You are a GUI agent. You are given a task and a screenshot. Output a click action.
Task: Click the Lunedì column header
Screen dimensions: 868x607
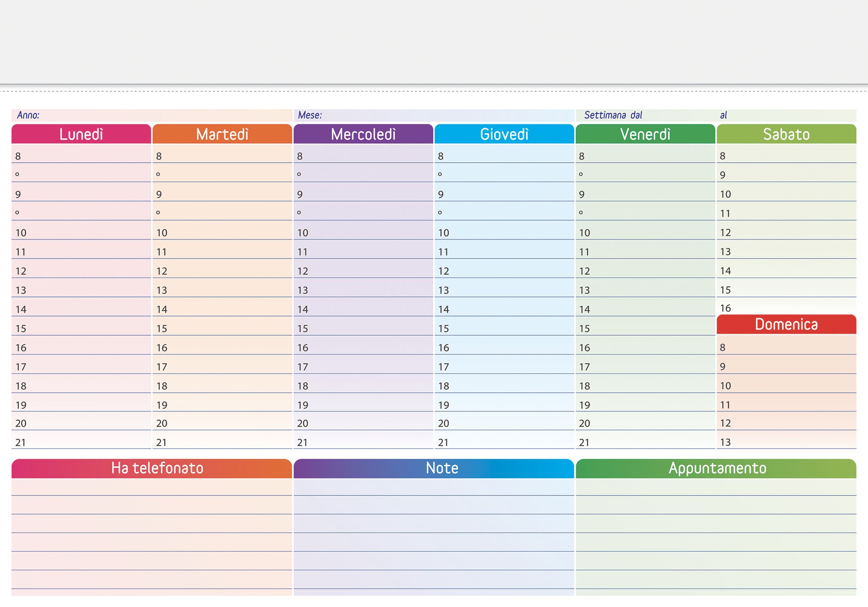point(81,134)
